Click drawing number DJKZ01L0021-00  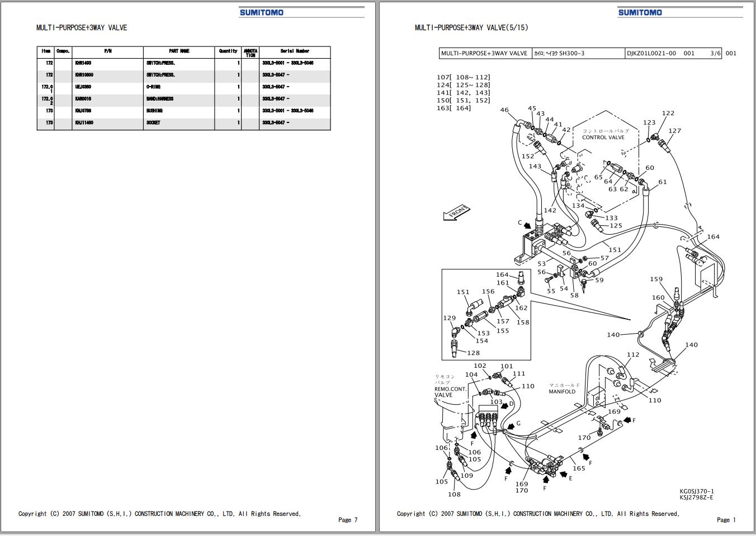click(650, 54)
